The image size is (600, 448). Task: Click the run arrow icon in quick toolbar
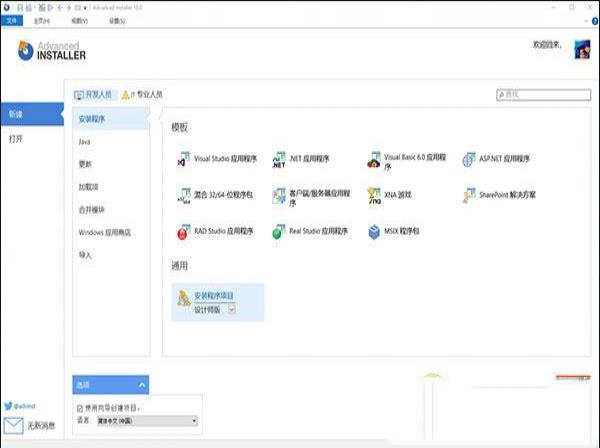pyautogui.click(x=51, y=8)
